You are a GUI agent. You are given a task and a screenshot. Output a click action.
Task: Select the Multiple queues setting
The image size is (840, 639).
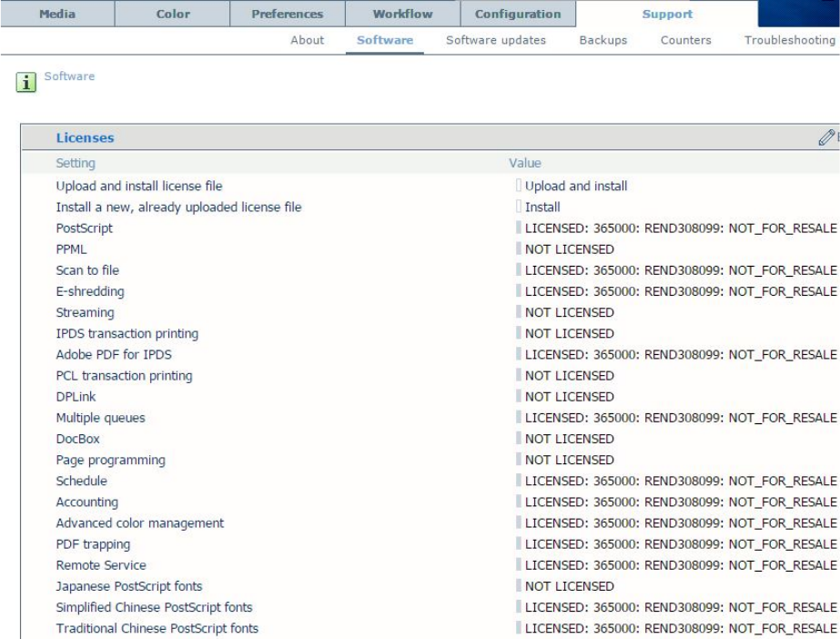[x=100, y=418]
